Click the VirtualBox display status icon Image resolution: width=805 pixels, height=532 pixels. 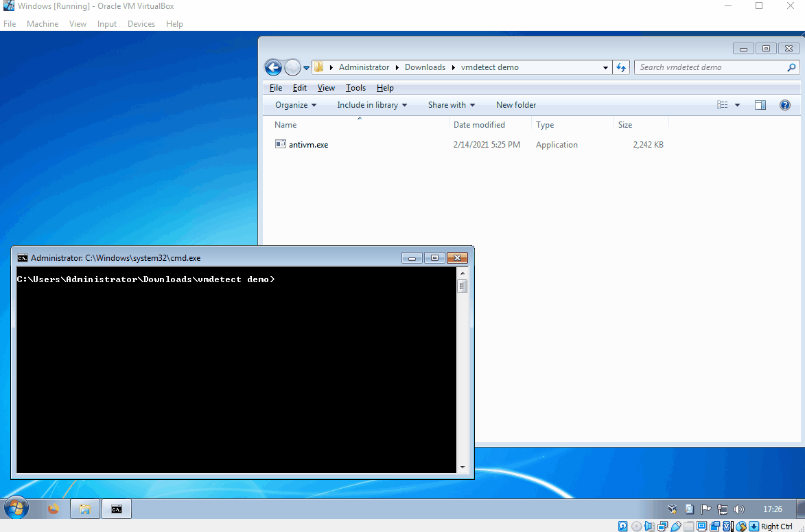click(702, 526)
